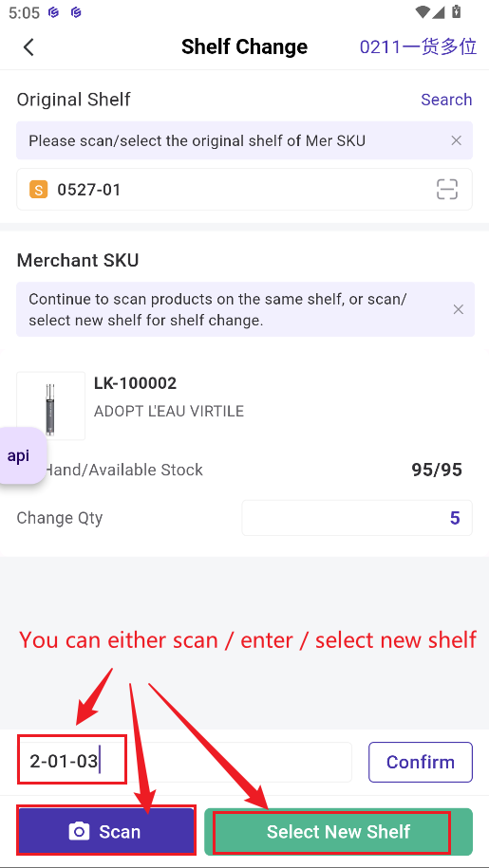Click the Search link for Original Shelf
This screenshot has height=868, width=489.
446,100
